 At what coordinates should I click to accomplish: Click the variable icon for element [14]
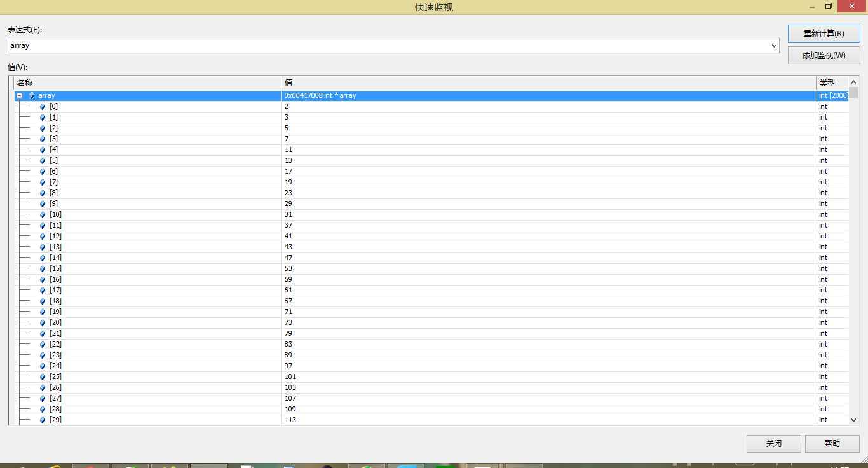tap(43, 258)
